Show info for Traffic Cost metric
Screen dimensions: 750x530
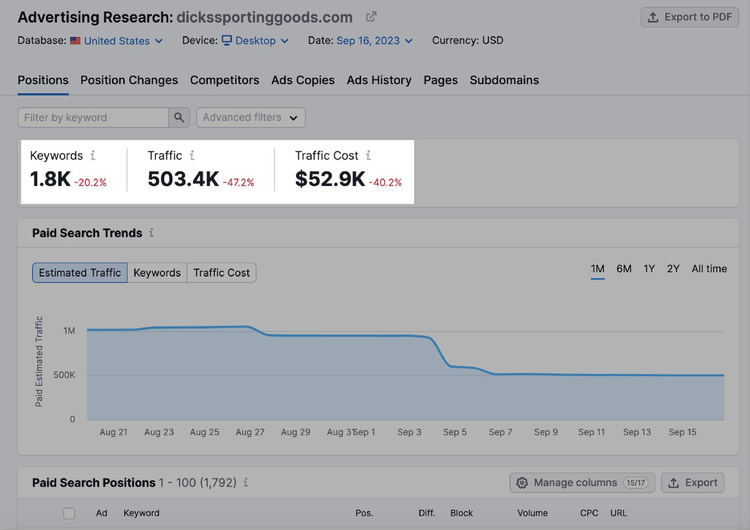(368, 155)
